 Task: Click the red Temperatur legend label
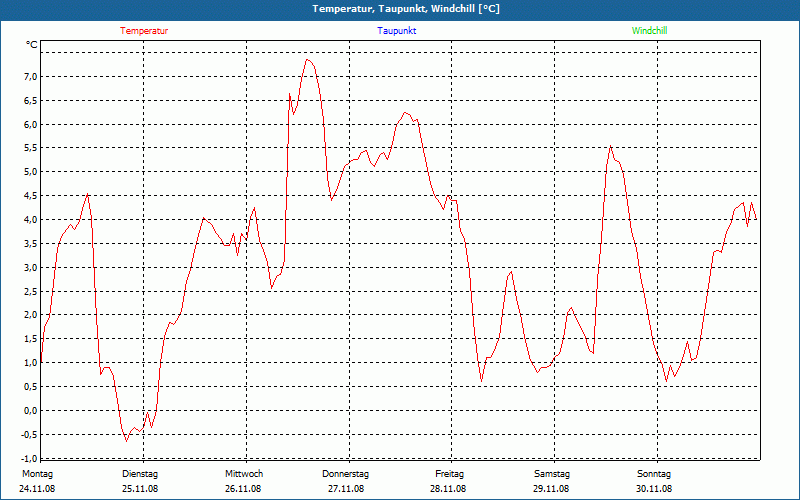(144, 31)
